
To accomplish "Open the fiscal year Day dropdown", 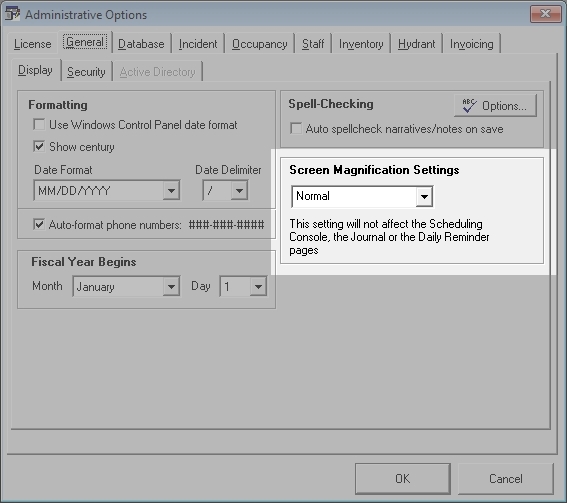I will point(258,286).
